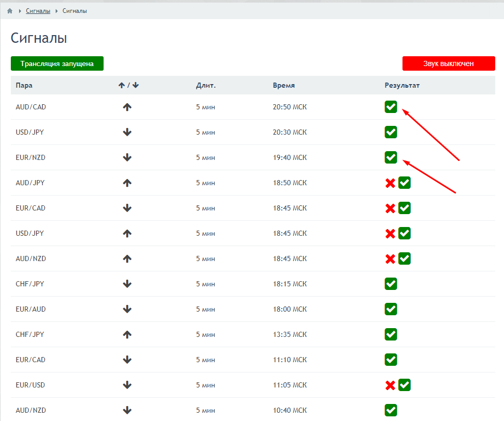Screen dimensions: 504x421
Task: Click the red cross in the EUR/CAD 18:45 row
Action: click(x=390, y=208)
